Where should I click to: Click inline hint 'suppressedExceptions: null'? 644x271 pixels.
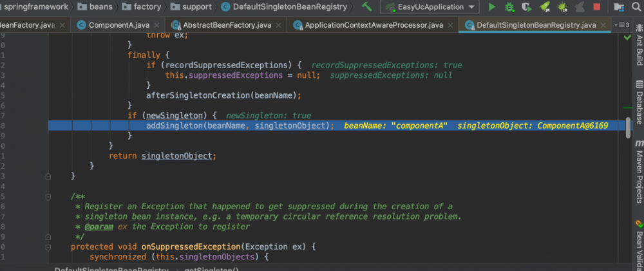coord(391,75)
